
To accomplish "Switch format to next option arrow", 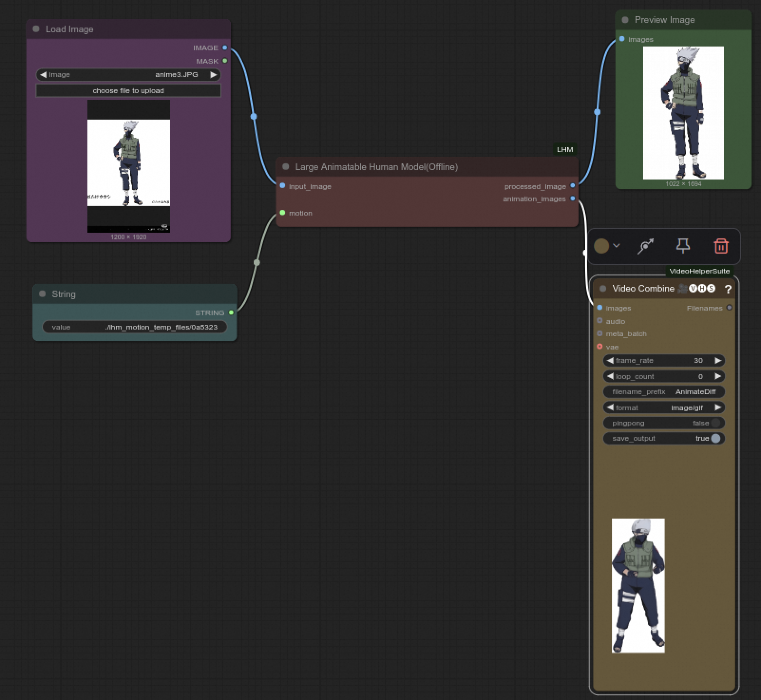I will click(718, 407).
